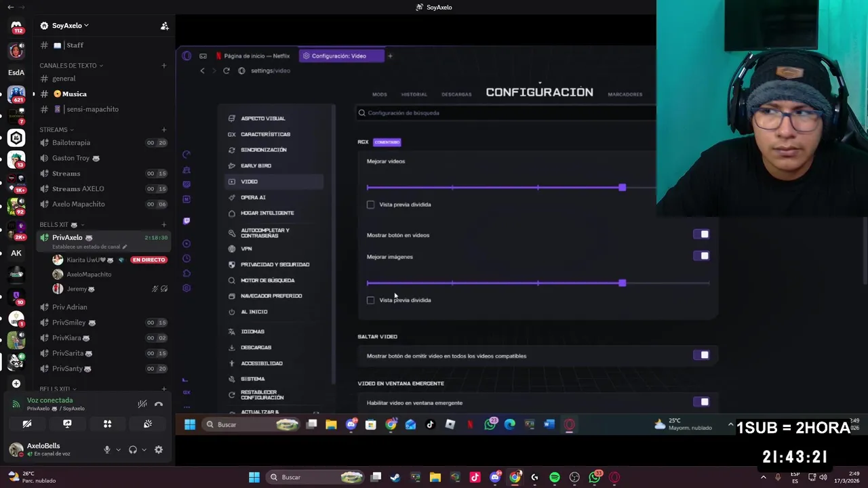Collapse the BELLS XIT category above PrivAxelo
Image resolution: width=868 pixels, height=488 pixels.
pyautogui.click(x=62, y=224)
